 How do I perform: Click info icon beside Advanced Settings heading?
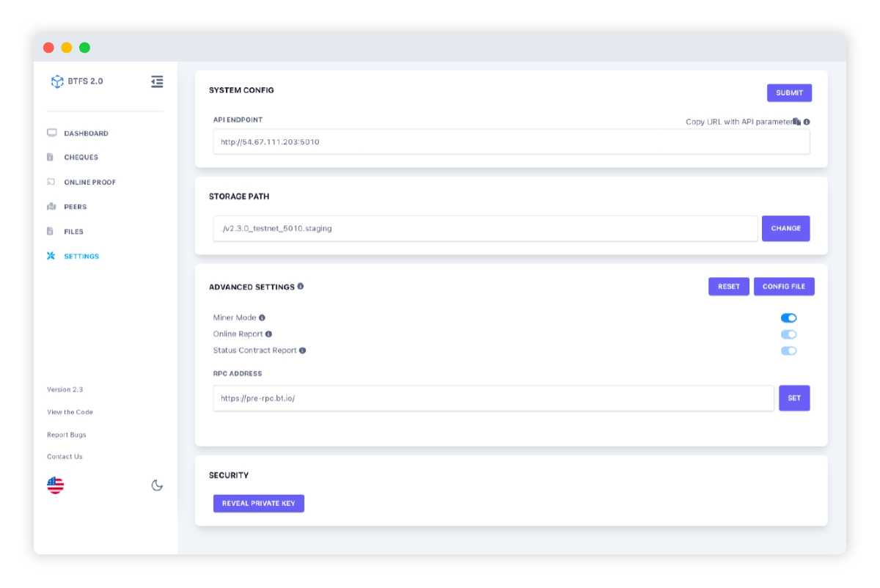point(301,287)
